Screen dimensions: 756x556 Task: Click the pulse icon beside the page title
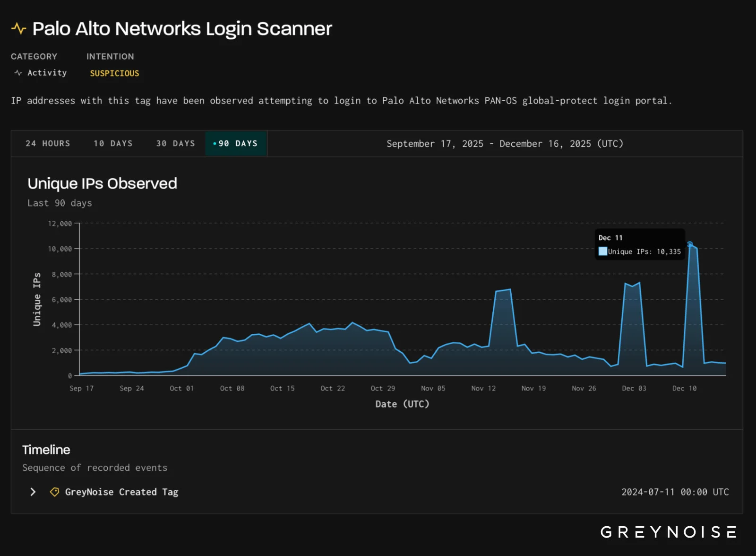pos(18,28)
